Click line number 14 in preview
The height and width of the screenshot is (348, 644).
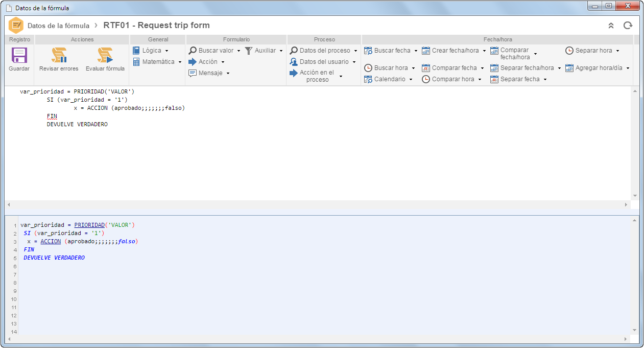click(x=14, y=332)
